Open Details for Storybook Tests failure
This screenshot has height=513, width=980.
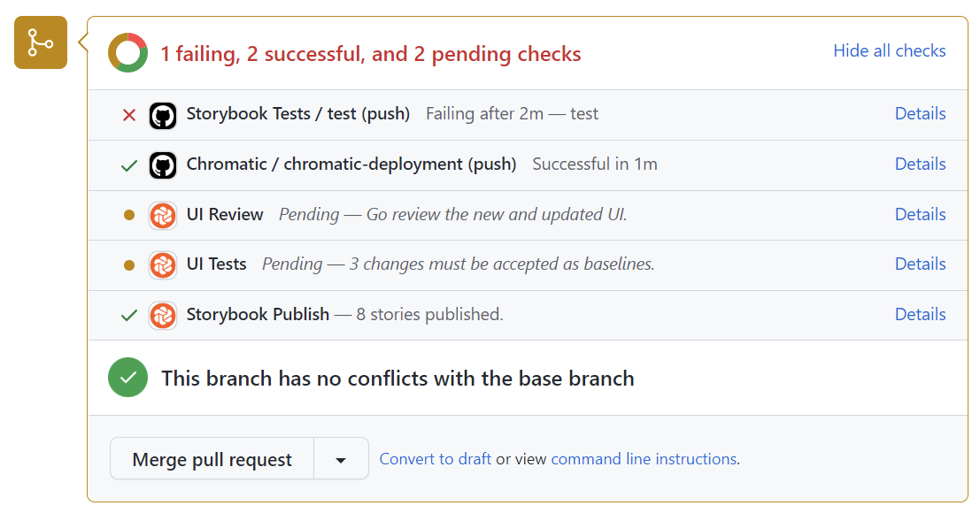[x=920, y=114]
